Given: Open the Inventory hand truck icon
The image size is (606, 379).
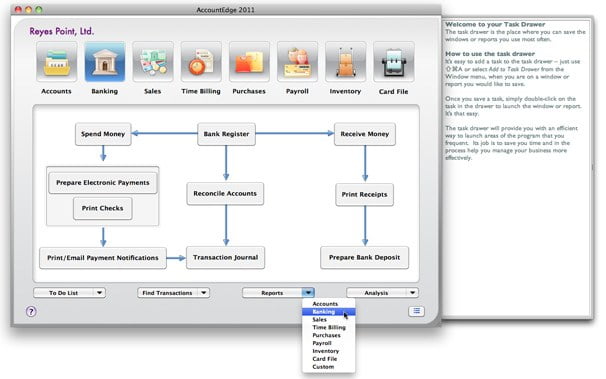Looking at the screenshot, I should pos(345,62).
